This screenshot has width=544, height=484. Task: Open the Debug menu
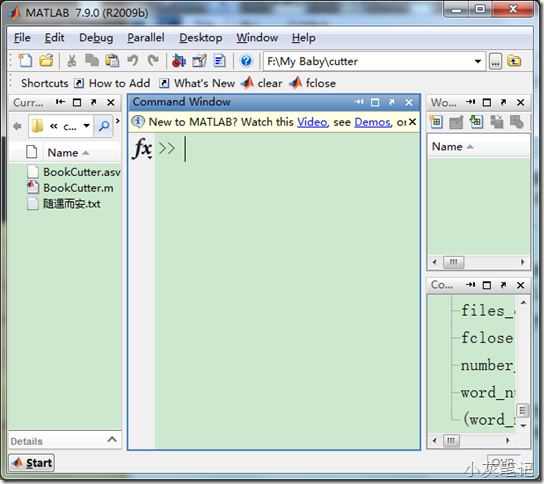coord(96,37)
